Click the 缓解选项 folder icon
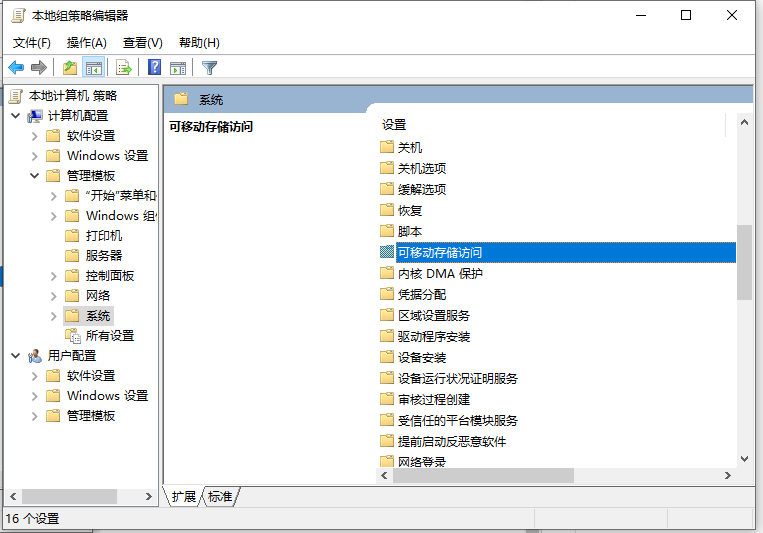Screen dimensions: 763x533 [x=387, y=188]
